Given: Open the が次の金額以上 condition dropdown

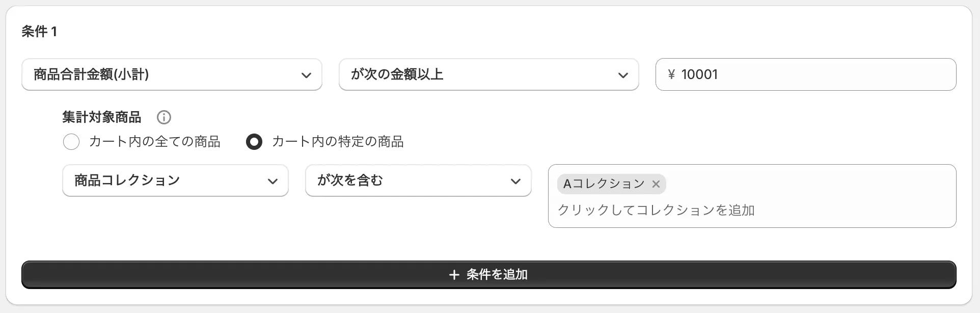Looking at the screenshot, I should (488, 75).
